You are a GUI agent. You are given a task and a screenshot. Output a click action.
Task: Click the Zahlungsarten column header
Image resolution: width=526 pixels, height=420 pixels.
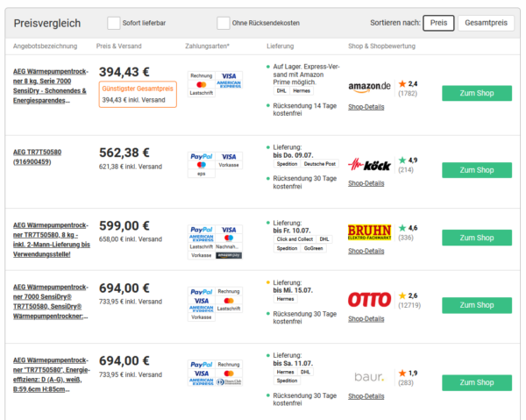click(x=207, y=46)
